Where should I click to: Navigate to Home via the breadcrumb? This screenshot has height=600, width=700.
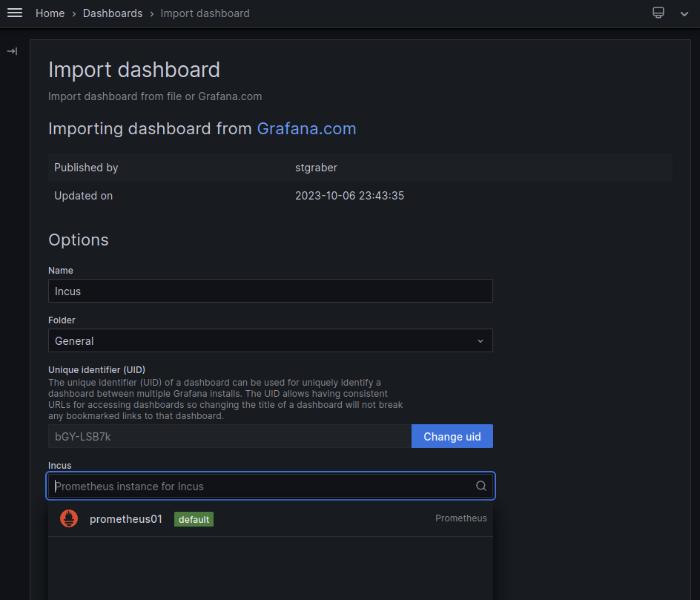point(50,13)
